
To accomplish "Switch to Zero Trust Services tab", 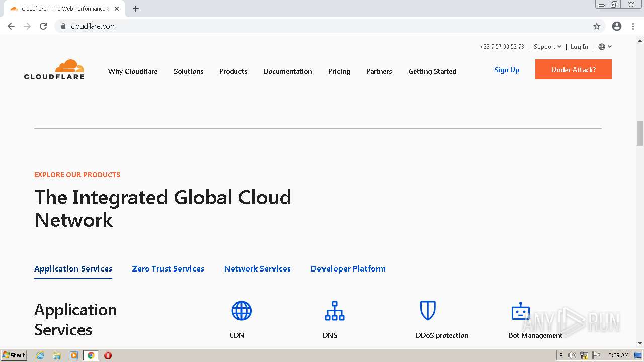I will pos(168,269).
